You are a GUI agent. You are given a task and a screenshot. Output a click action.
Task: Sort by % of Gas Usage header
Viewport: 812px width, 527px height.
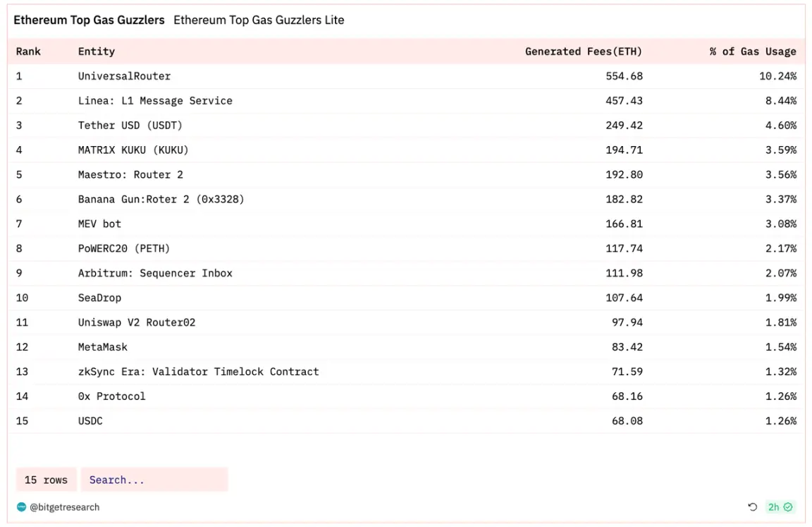tap(752, 52)
